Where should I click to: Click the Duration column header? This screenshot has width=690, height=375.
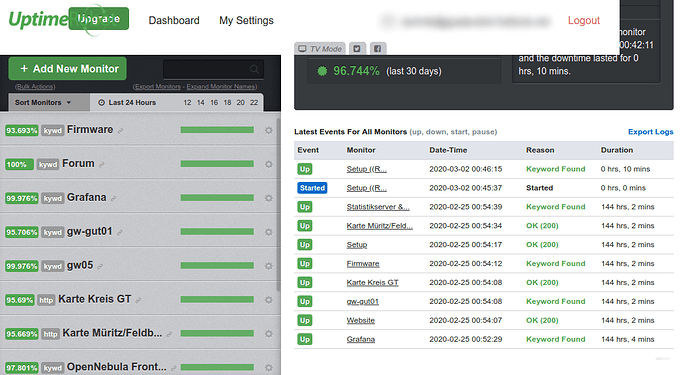pos(617,150)
